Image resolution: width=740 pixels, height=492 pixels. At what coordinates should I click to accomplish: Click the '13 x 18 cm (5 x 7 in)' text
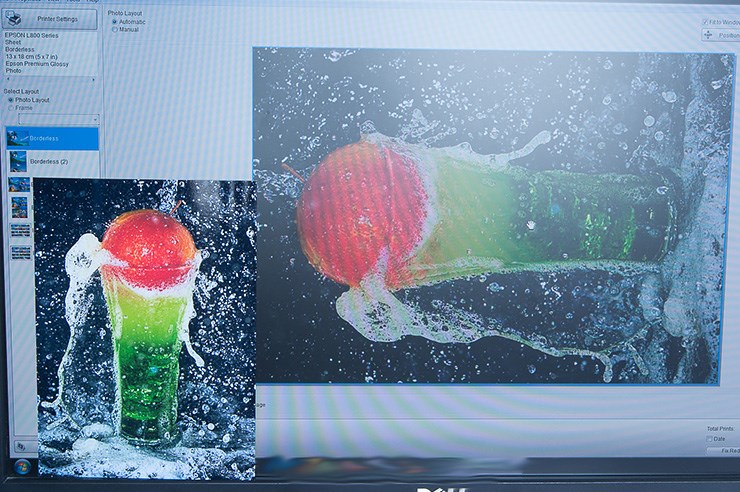(32, 56)
